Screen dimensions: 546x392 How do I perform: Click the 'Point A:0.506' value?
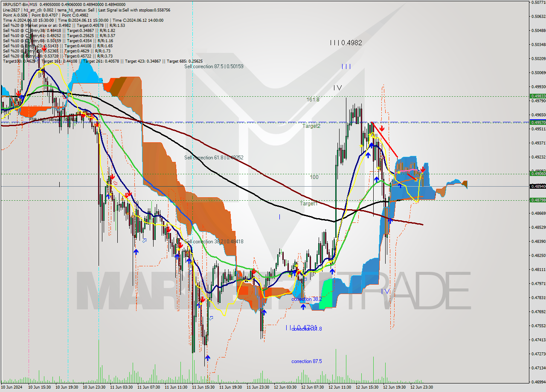[x=15, y=15]
